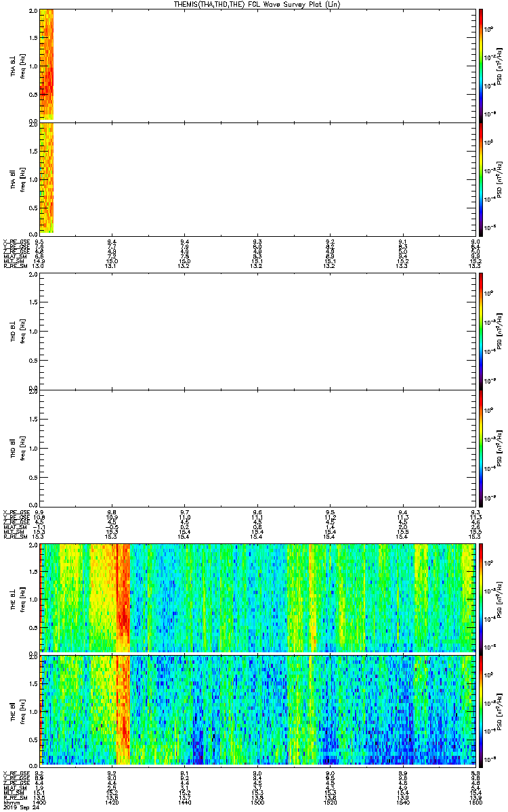Click the 1.0 frequency tick on THD B-perpendicular axis
Image resolution: width=508 pixels, height=812 pixels.
click(x=34, y=332)
